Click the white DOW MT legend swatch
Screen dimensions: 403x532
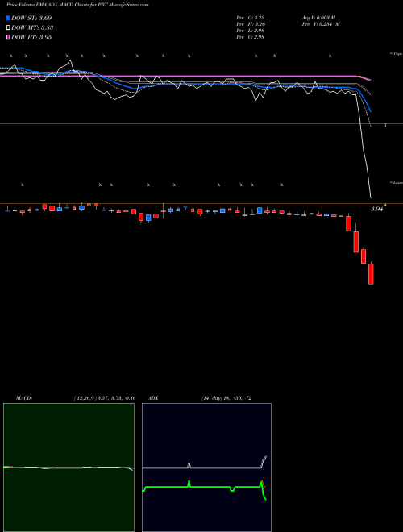[x=9, y=27]
